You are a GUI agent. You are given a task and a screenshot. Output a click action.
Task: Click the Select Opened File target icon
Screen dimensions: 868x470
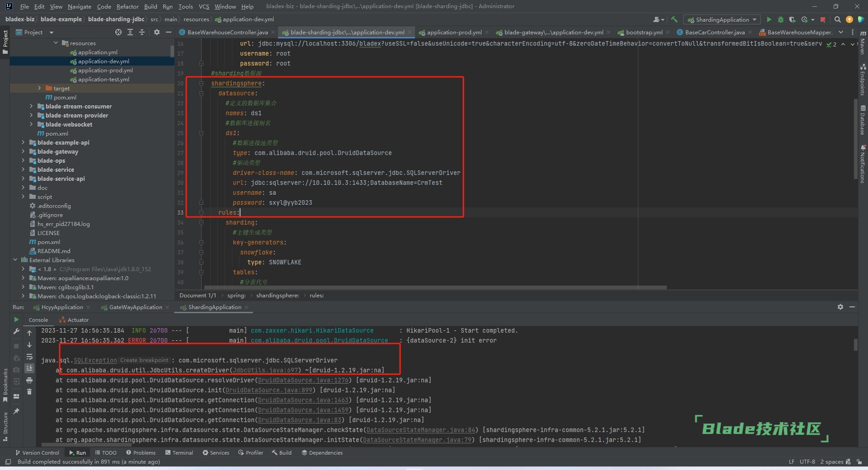click(x=118, y=32)
